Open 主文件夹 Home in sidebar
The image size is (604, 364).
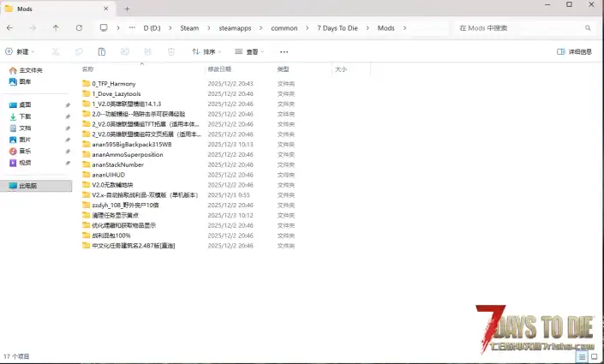[x=26, y=70]
